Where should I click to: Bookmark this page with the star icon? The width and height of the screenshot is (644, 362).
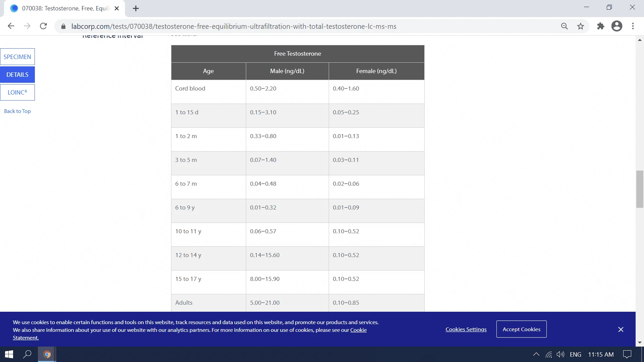click(x=581, y=26)
